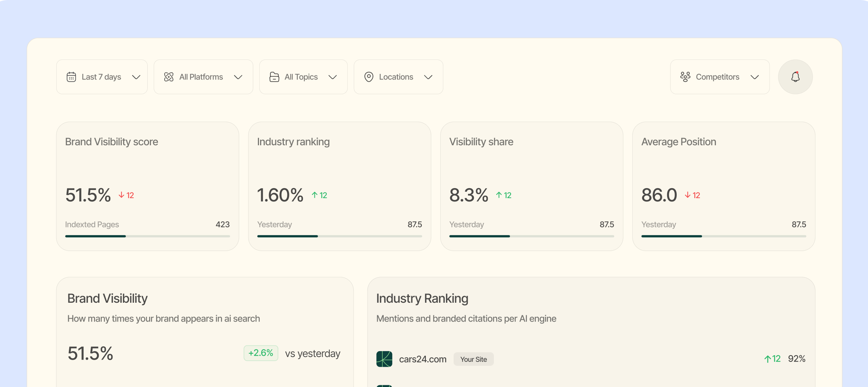
Task: Open the Locations dropdown chevron
Action: pyautogui.click(x=428, y=77)
